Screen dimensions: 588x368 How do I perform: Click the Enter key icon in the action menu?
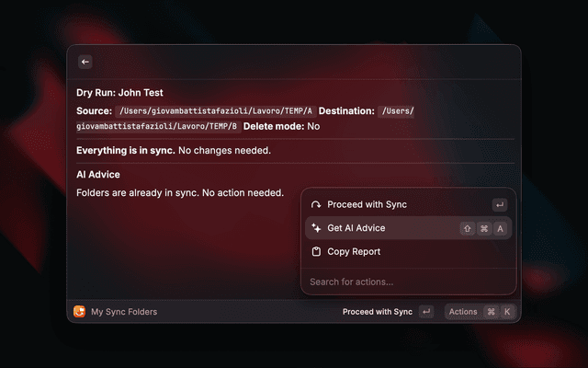tap(499, 204)
